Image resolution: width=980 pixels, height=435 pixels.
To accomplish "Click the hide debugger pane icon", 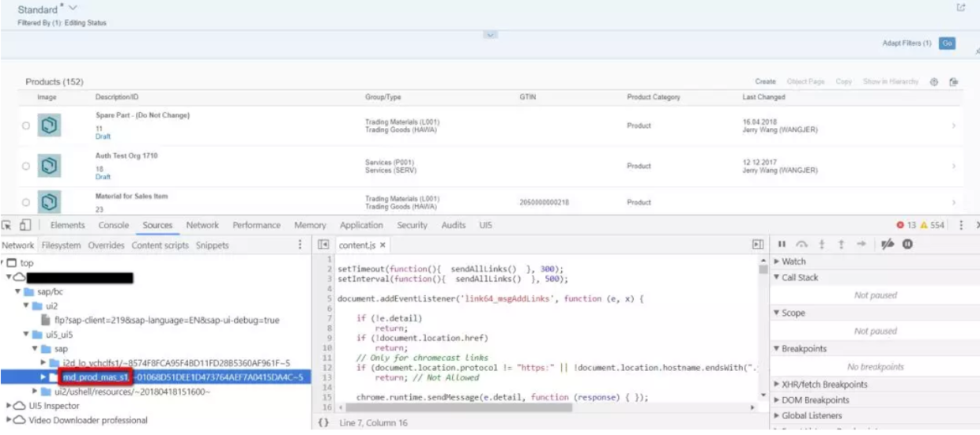I will coord(758,246).
